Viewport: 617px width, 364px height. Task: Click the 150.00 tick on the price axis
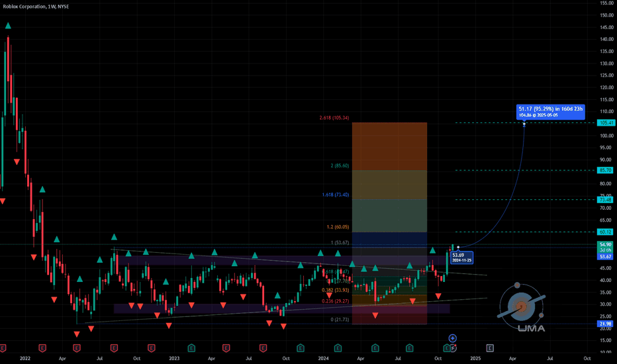[x=606, y=15]
